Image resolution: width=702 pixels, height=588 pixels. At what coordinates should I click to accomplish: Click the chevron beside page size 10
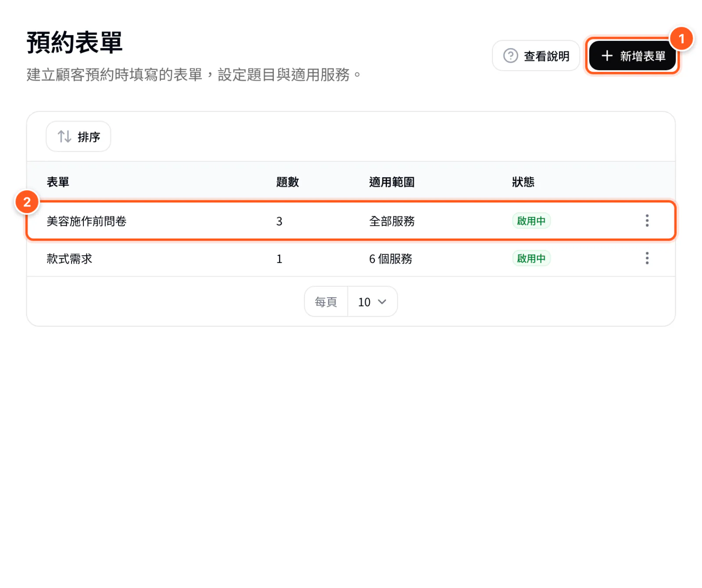point(382,302)
